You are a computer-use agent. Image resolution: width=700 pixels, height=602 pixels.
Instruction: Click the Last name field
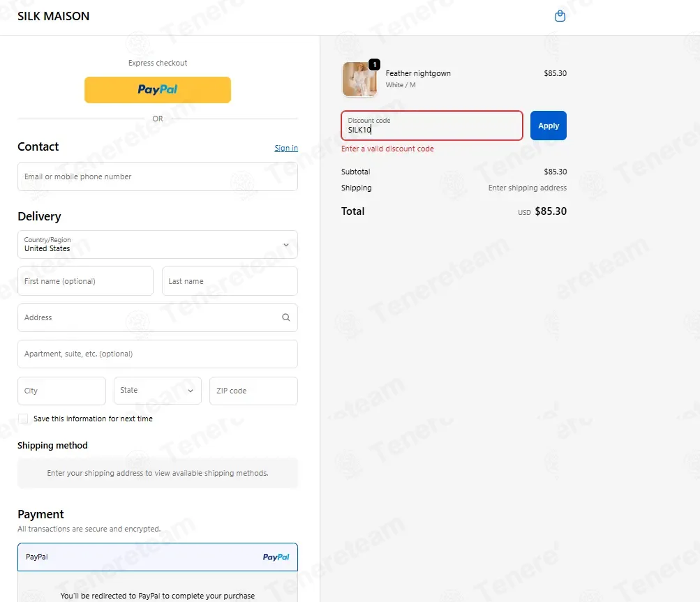[230, 281]
